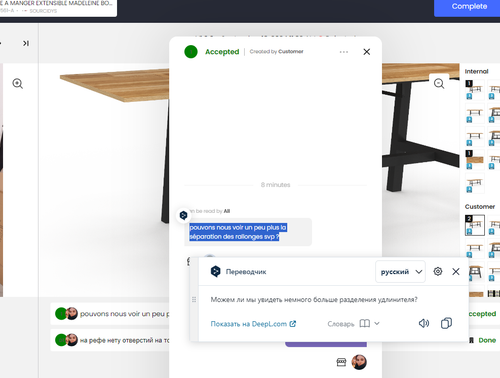Select the Internal wood-texture thumbnail marked 1
500x378 pixels.
click(474, 160)
